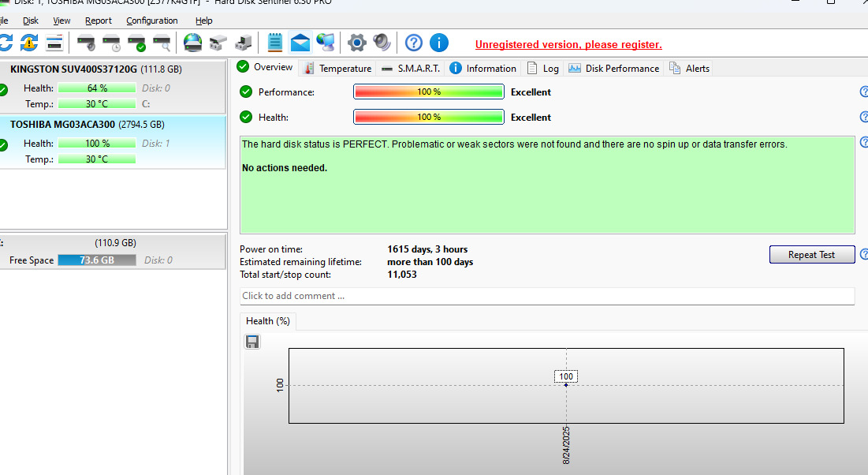Click the help icon beside the Performance bar
The height and width of the screenshot is (475, 868).
click(x=863, y=92)
